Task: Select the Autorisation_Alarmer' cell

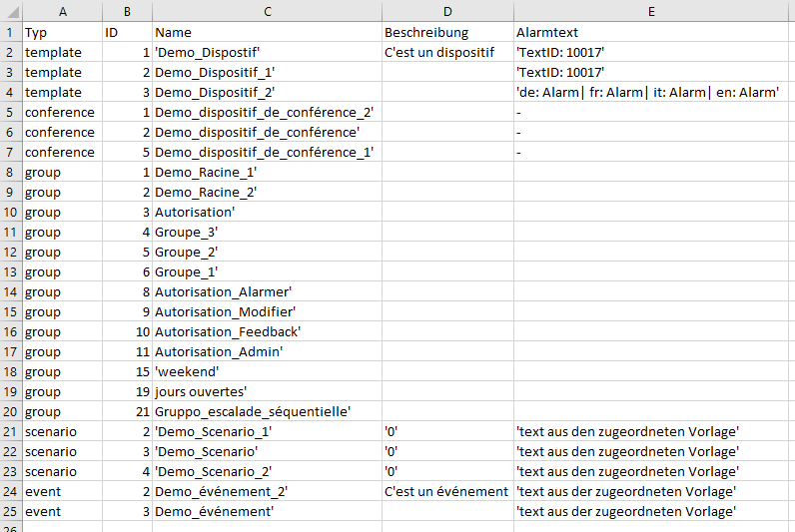Action: [268, 291]
